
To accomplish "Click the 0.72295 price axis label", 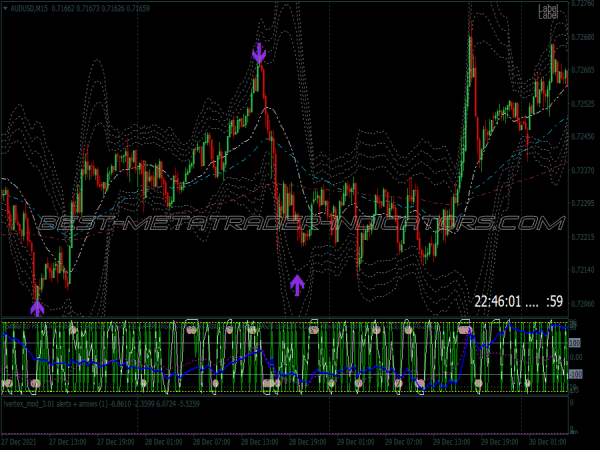I will tap(583, 203).
